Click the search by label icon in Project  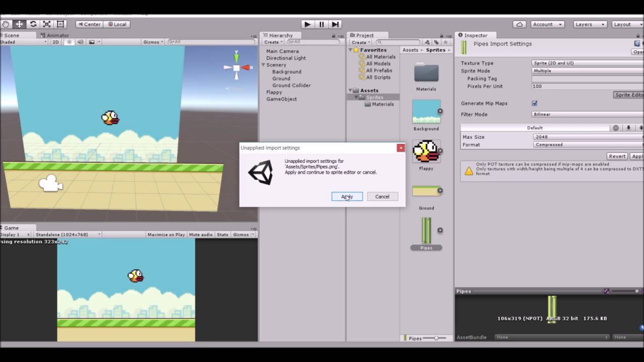click(x=436, y=42)
